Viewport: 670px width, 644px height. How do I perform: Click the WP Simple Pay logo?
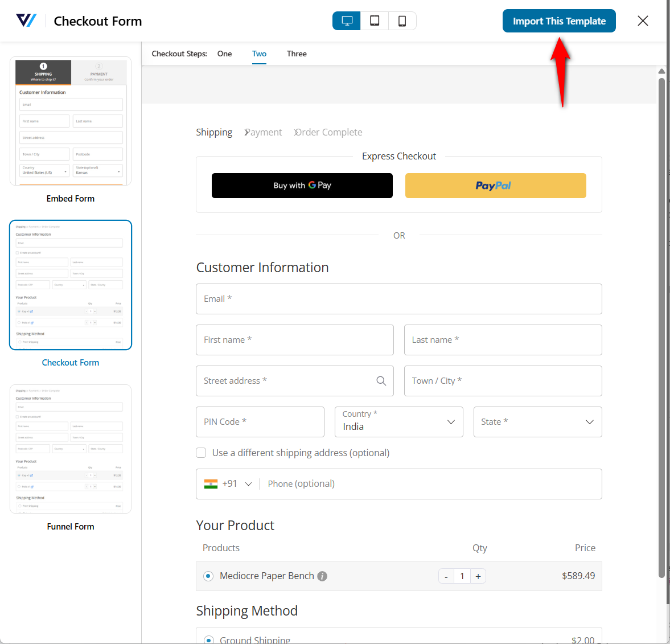click(26, 20)
